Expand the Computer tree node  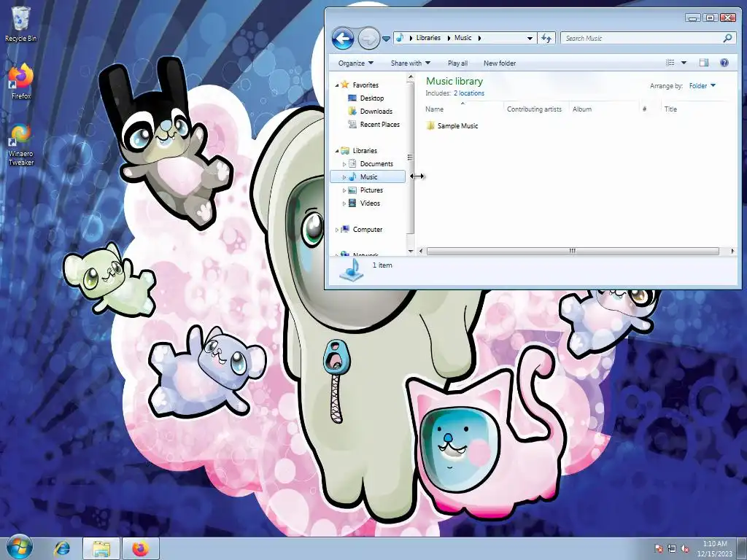point(337,230)
